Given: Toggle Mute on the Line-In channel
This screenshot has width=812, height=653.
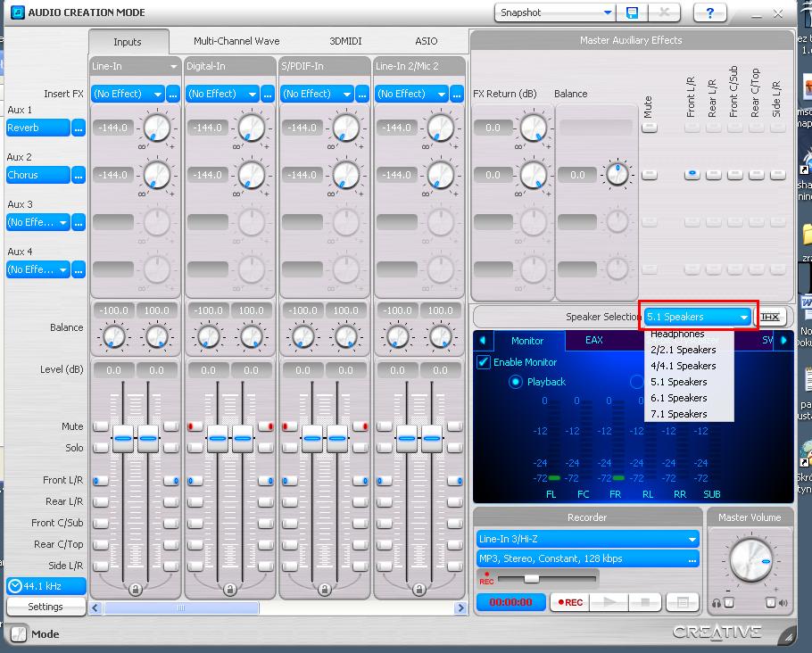Looking at the screenshot, I should pos(100,426).
